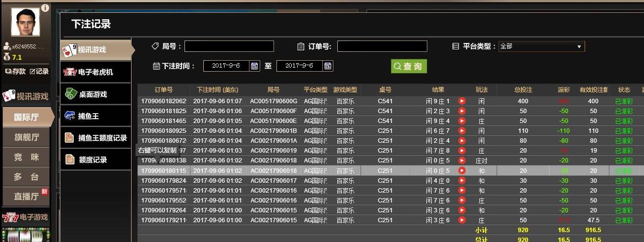
Task: Click the 状态 column header
Action: point(624,90)
